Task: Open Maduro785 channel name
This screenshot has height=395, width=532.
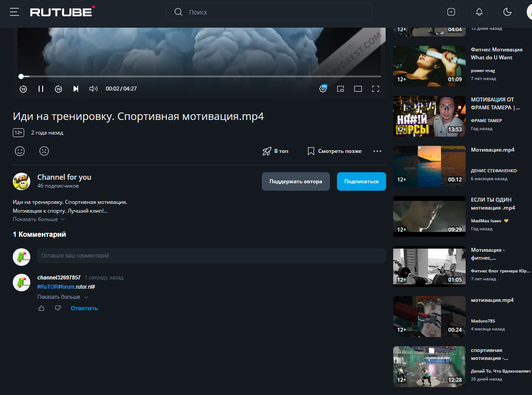Action: coord(483,321)
